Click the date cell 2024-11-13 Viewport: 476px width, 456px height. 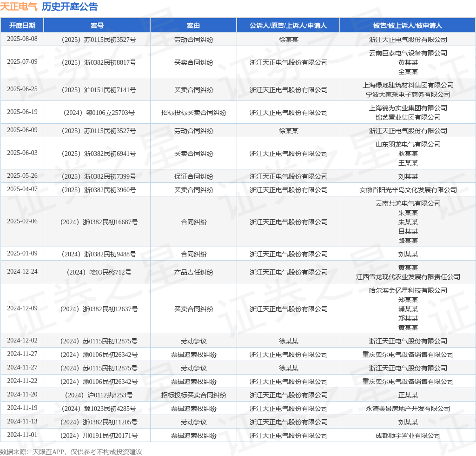(22, 422)
